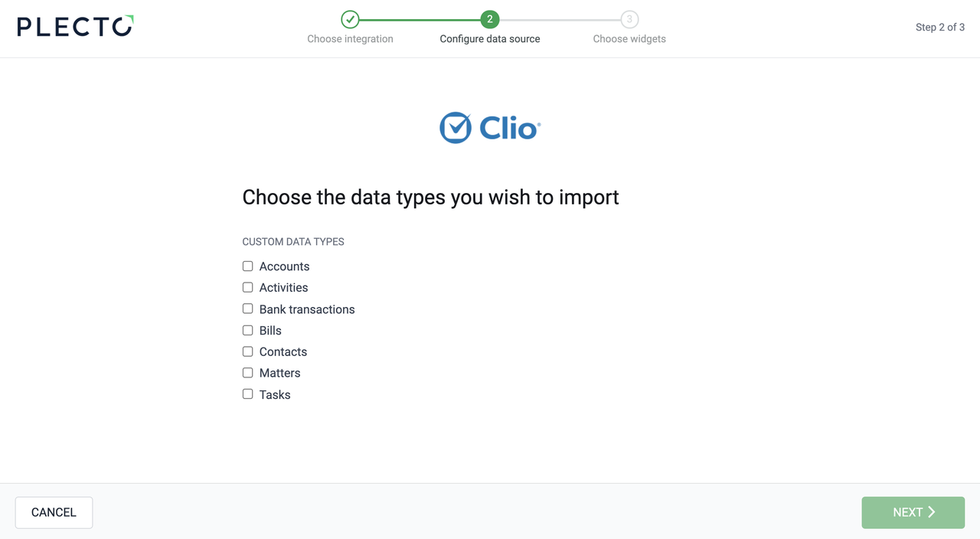980x539 pixels.
Task: Check the Tasks checkbox
Action: (x=248, y=394)
